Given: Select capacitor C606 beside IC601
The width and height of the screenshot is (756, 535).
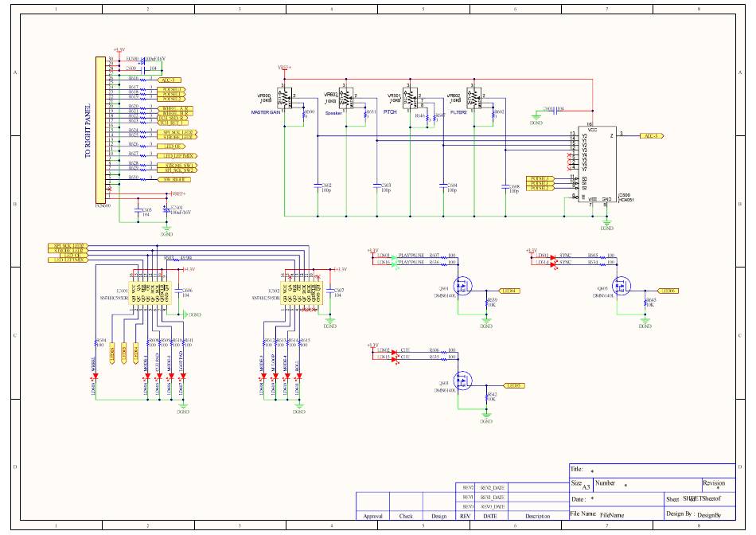Looking at the screenshot, I should coord(179,291).
